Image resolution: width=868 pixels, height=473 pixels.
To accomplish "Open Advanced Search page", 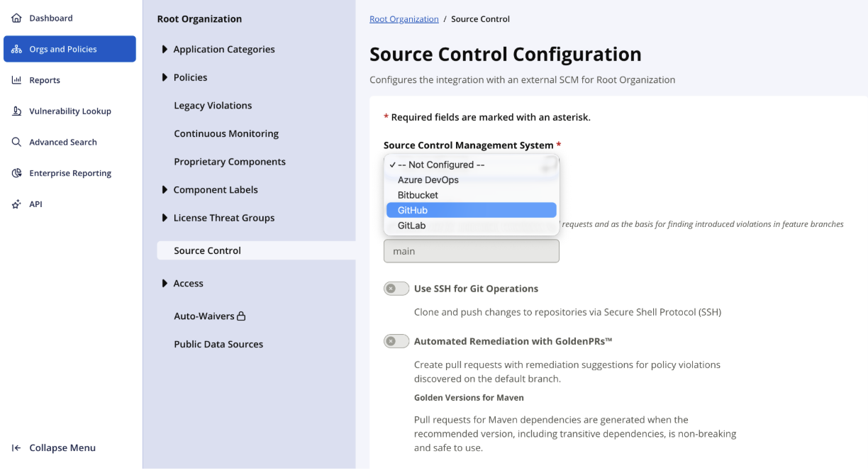I will click(x=69, y=142).
